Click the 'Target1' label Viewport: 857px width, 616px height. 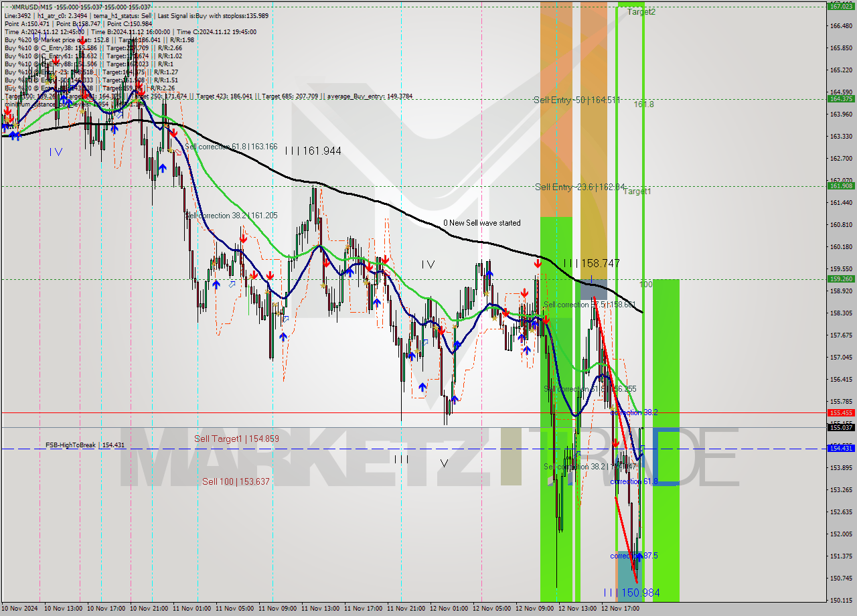637,191
